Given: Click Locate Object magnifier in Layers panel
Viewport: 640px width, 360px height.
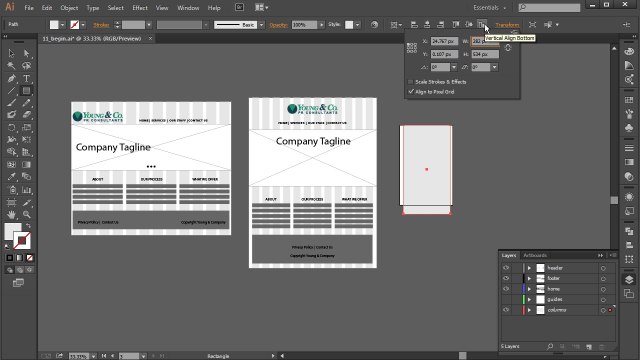Looking at the screenshot, I should click(x=550, y=347).
